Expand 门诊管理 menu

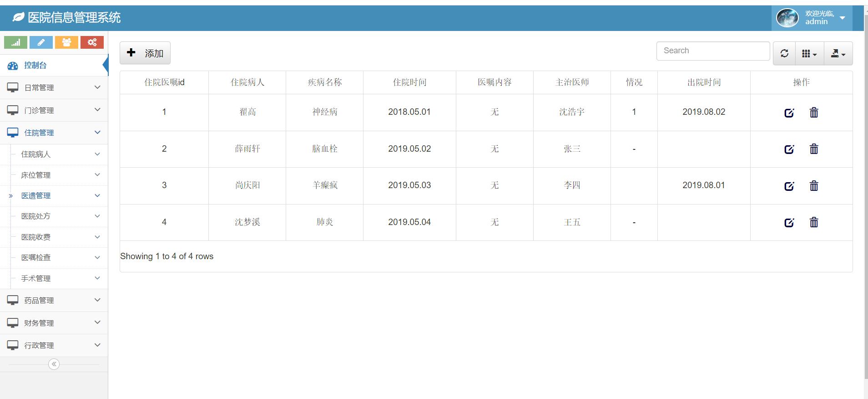pyautogui.click(x=54, y=110)
